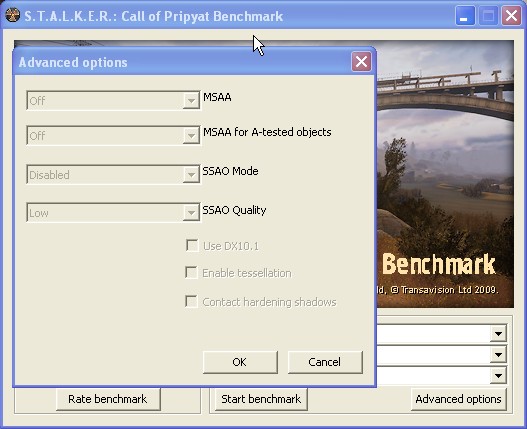Image resolution: width=527 pixels, height=429 pixels.
Task: Click the Advanced options button
Action: [458, 399]
